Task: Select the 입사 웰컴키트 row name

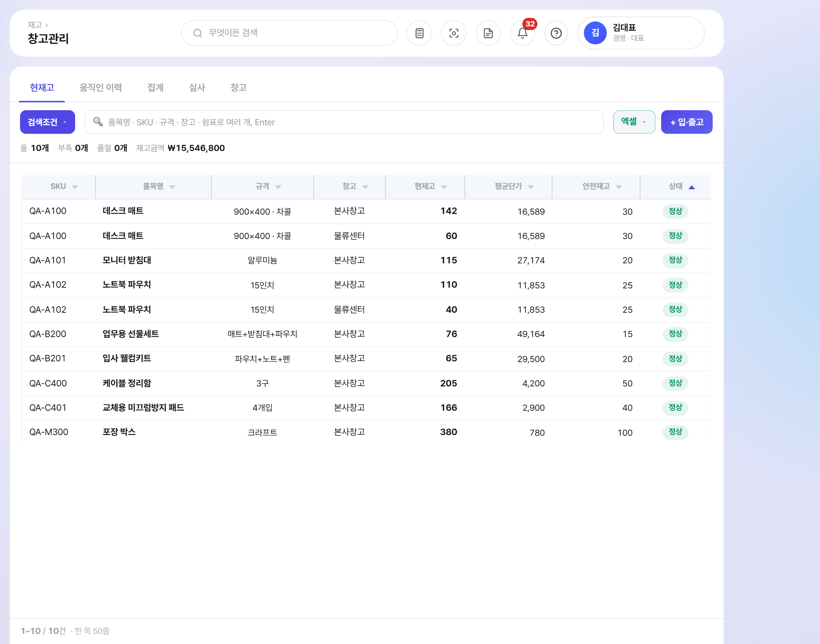Action: click(127, 358)
